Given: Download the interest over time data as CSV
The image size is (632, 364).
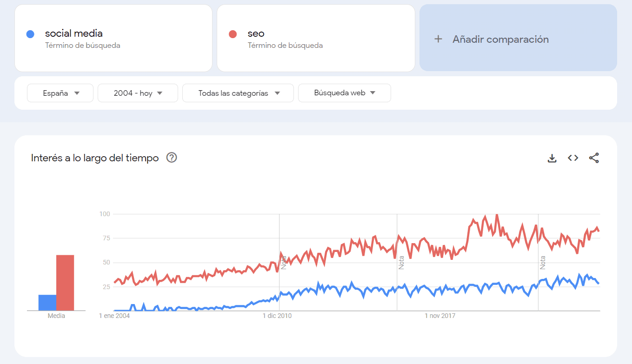Looking at the screenshot, I should 552,158.
